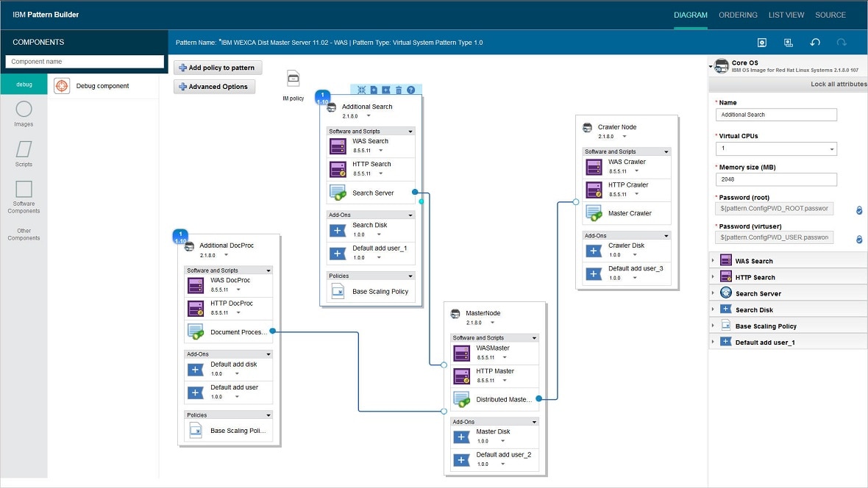Switch to the LIST VIEW tab
Screen dimensions: 868x488
click(x=786, y=15)
